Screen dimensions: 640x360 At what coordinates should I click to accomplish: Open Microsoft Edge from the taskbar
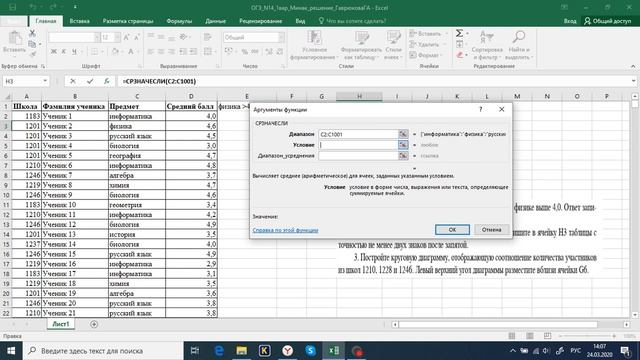(x=219, y=351)
